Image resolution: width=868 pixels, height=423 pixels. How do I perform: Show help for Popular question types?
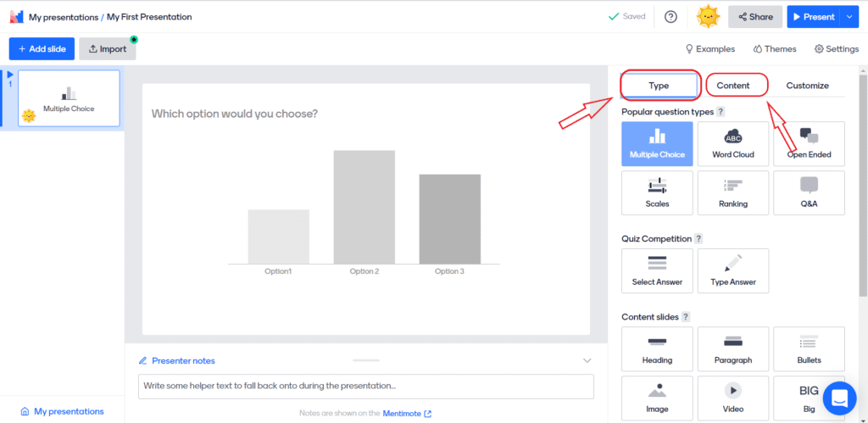coord(721,112)
